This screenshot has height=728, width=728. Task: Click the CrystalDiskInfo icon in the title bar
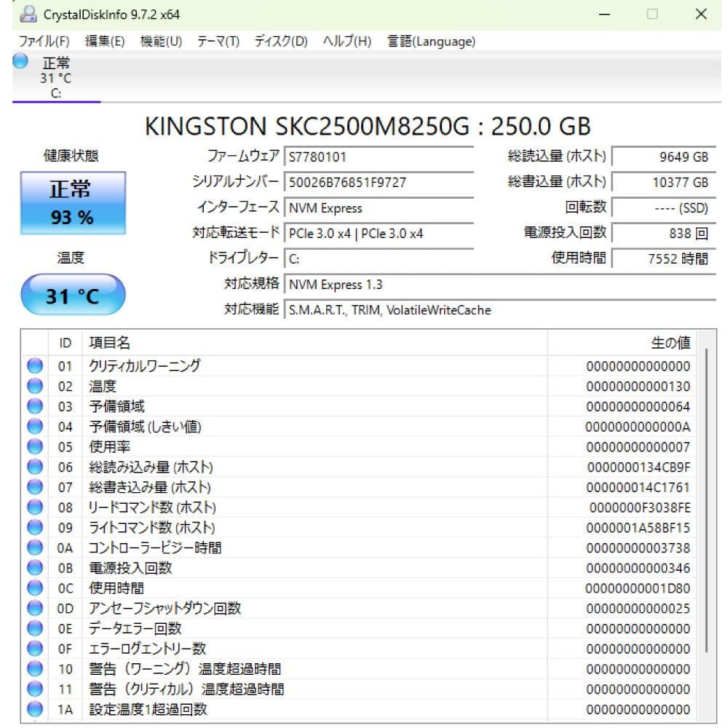(x=29, y=14)
